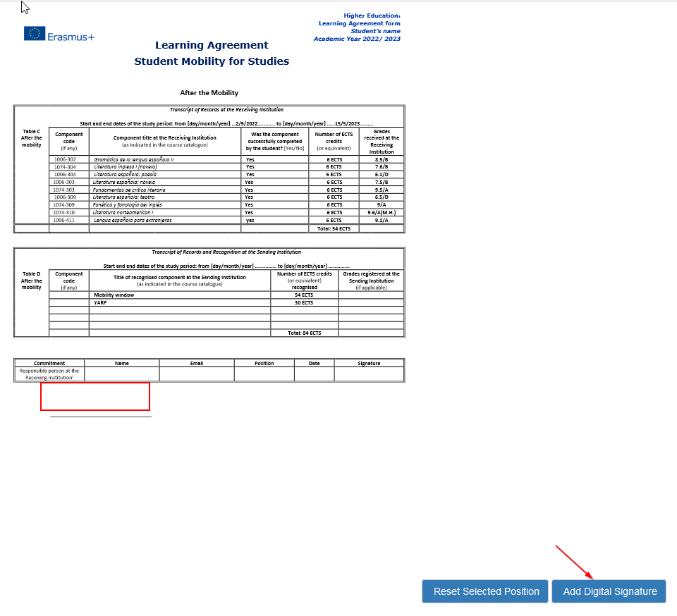Click the grade 9.5/A cell

coord(382,190)
